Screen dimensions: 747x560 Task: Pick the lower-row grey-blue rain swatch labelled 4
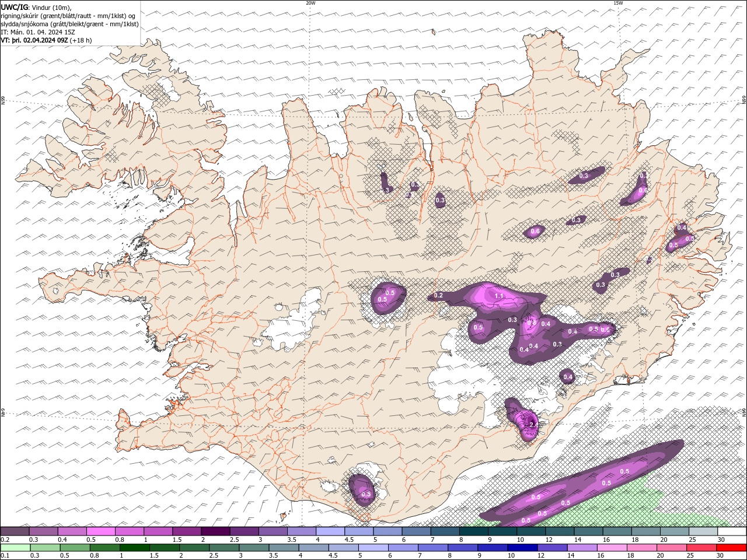314,548
